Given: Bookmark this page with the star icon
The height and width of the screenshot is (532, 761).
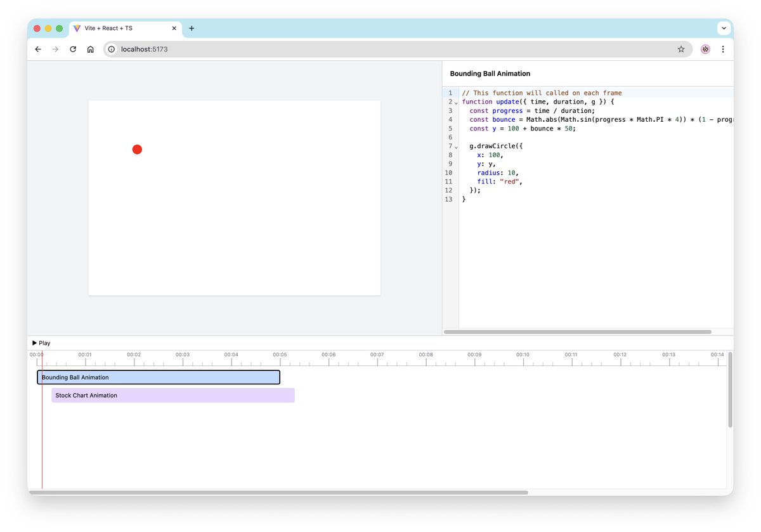Looking at the screenshot, I should [x=681, y=49].
